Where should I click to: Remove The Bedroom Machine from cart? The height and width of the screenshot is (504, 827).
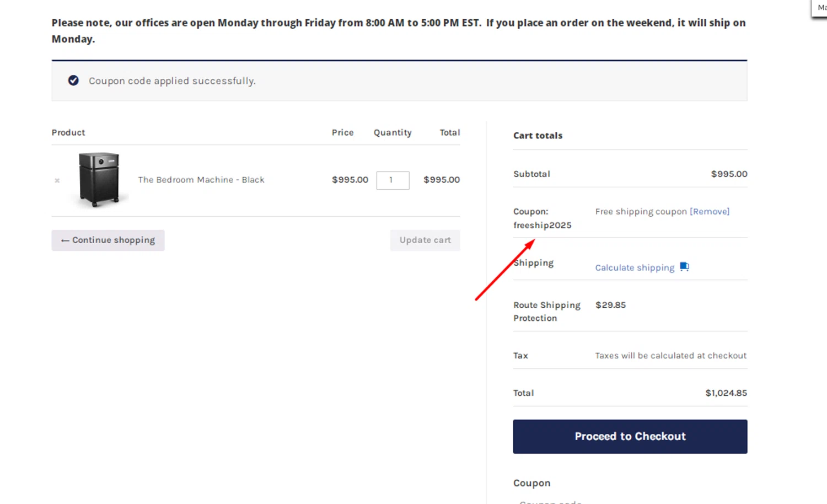[57, 180]
